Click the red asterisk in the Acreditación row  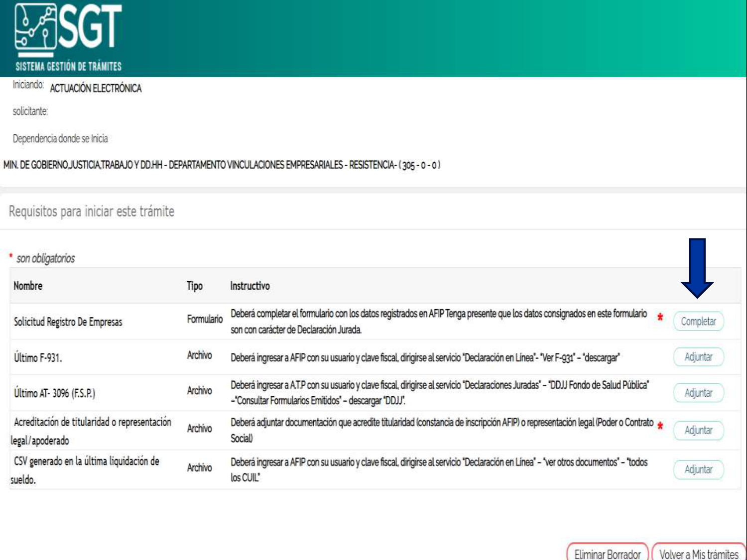coord(660,426)
